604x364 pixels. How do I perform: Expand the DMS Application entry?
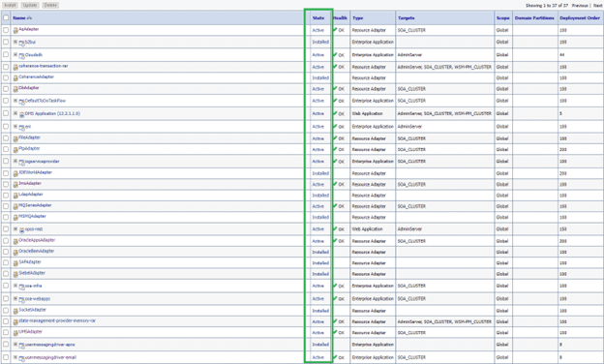tap(15, 113)
